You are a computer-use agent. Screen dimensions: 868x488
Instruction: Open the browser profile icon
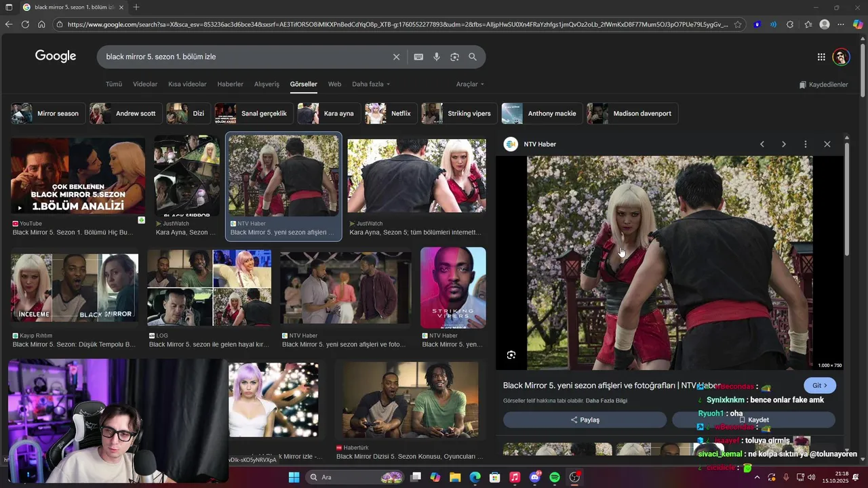[825, 24]
